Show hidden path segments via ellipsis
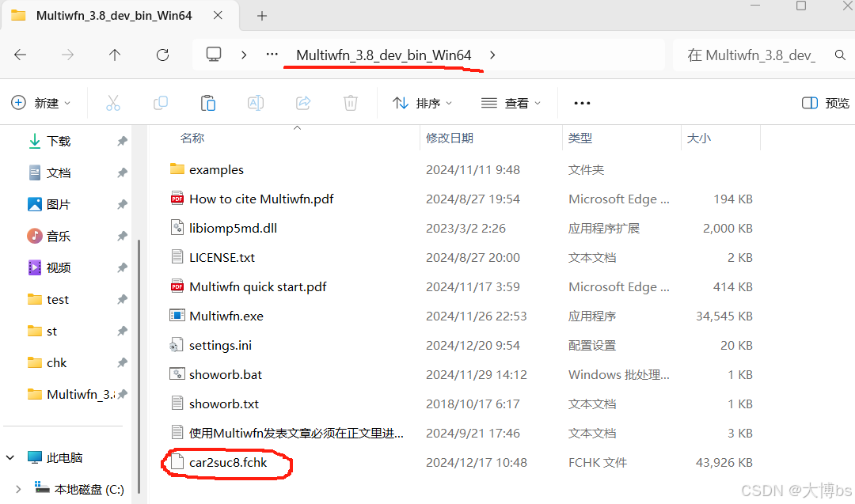 pyautogui.click(x=272, y=55)
